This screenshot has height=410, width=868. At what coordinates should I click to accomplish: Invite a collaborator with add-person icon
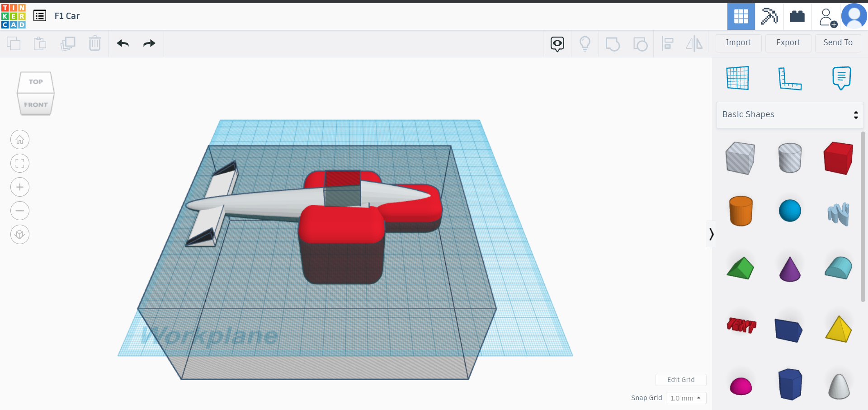[827, 17]
